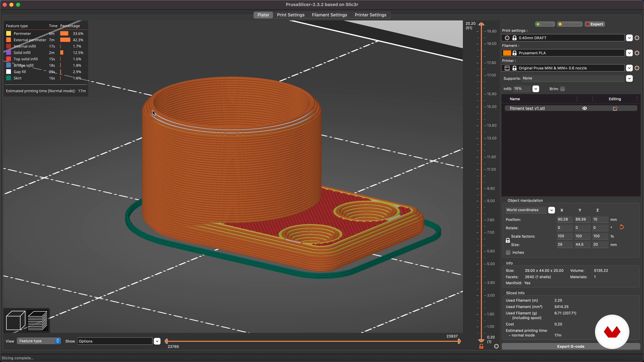Open the Printer Settings tab

point(370,15)
